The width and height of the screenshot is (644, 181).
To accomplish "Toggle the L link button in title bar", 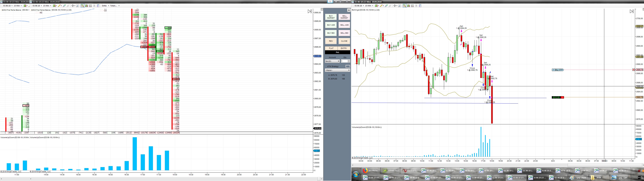I will click(x=330, y=2).
